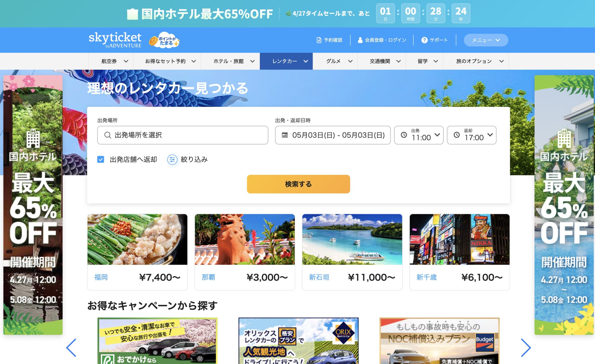Toggle the 出発店舗へ返却 checkbox
The image size is (595, 364).
click(x=101, y=159)
